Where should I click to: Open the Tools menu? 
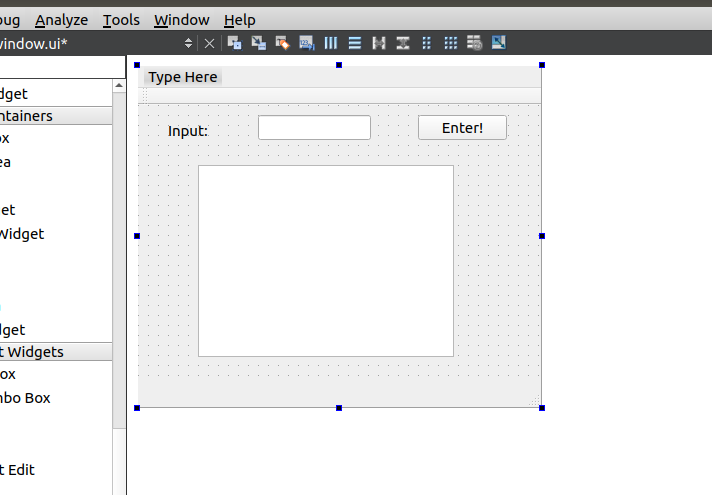click(121, 20)
